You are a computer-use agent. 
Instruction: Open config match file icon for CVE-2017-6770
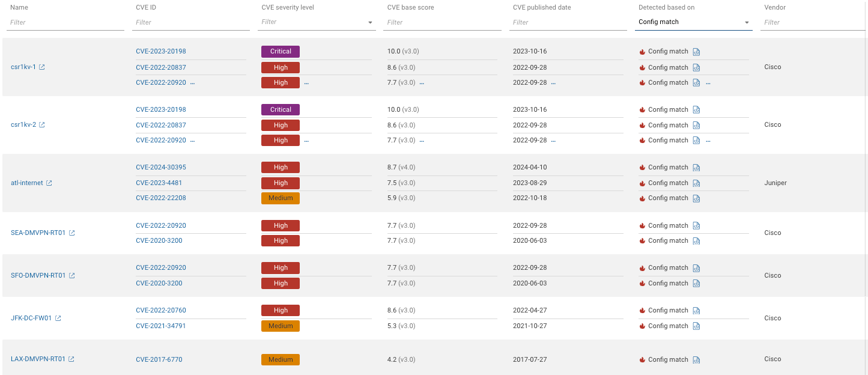tap(696, 359)
